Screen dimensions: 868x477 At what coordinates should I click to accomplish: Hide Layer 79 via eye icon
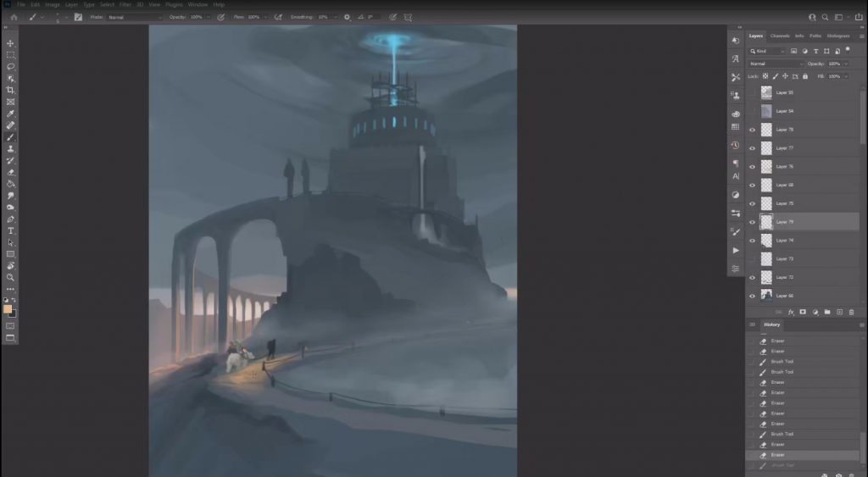point(753,223)
